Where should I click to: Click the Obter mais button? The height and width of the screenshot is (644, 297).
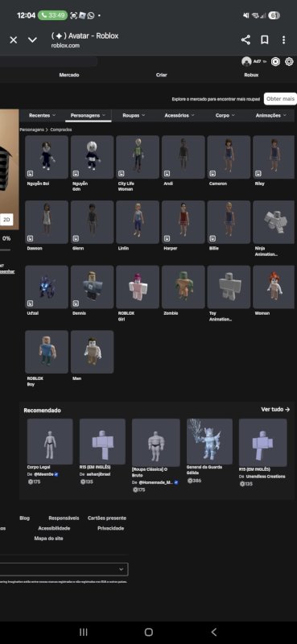click(x=280, y=99)
